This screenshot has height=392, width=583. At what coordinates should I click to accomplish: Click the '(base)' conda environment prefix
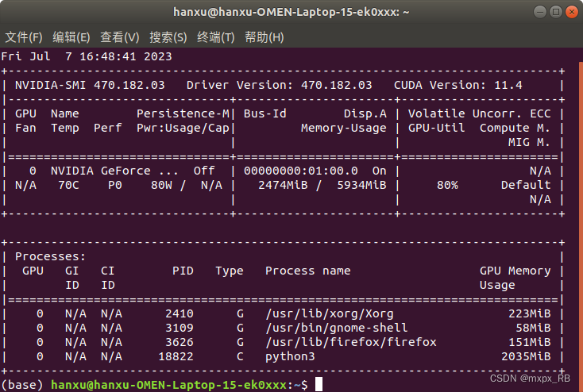[22, 385]
